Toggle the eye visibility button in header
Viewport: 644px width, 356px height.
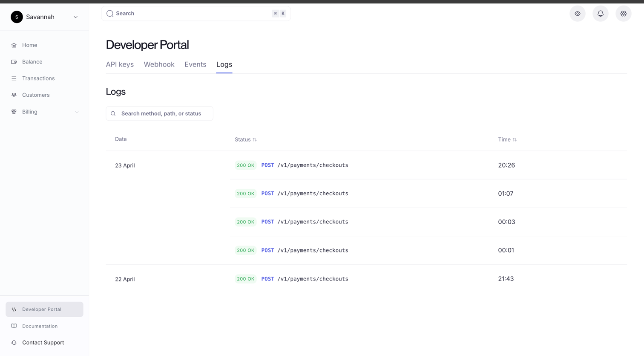[578, 14]
